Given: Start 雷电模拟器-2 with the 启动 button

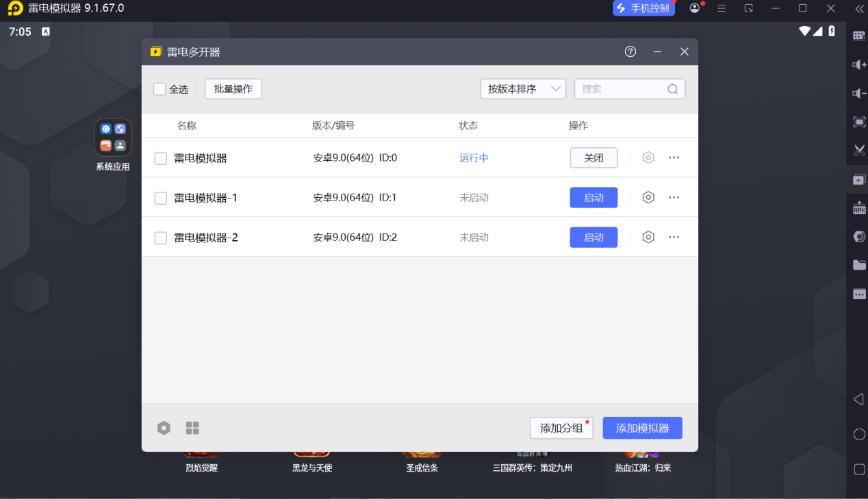Looking at the screenshot, I should [593, 237].
